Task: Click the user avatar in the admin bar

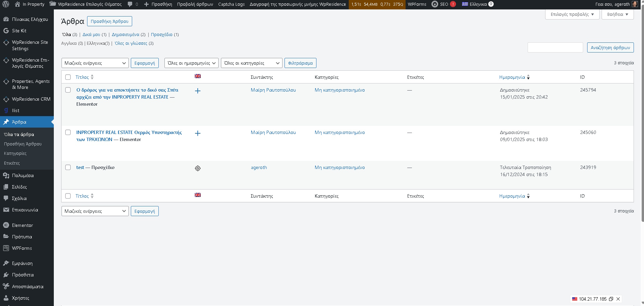Action: [x=635, y=4]
